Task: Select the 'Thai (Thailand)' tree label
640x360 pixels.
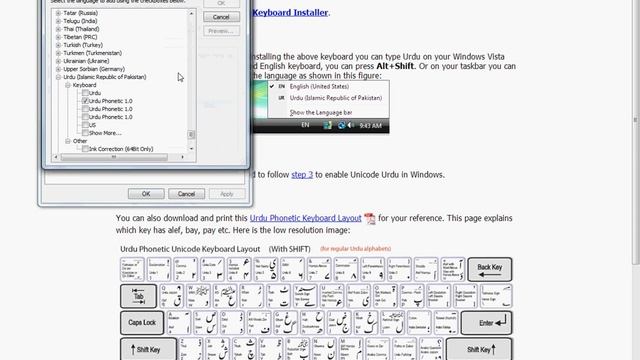Action: click(81, 29)
